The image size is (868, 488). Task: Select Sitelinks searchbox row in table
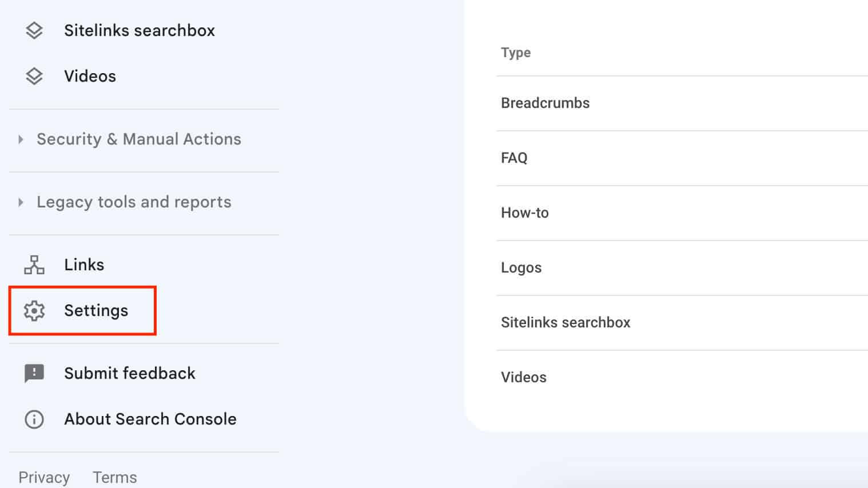682,323
